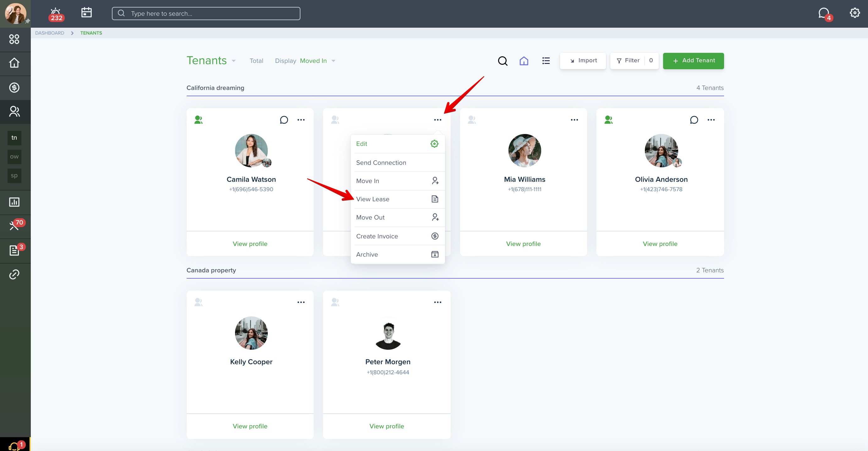The image size is (868, 451).
Task: Open the user avatar in top-left corner
Action: [x=15, y=14]
